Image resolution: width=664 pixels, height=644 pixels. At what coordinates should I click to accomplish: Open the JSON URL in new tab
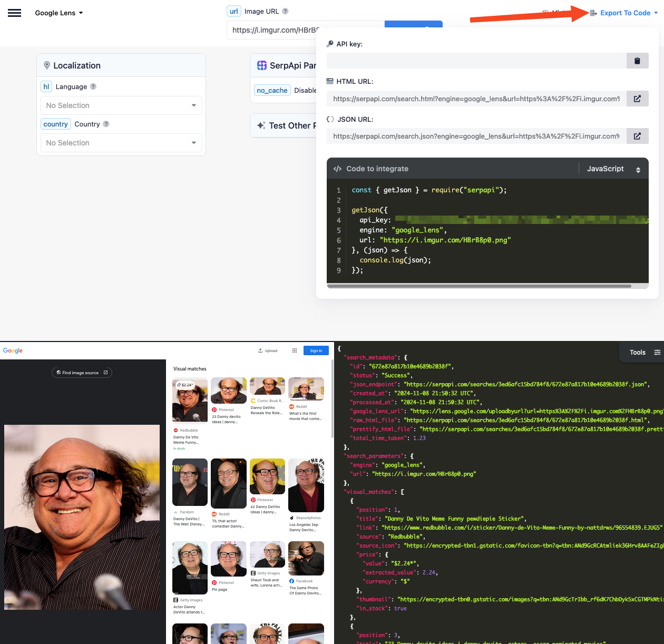coord(637,136)
